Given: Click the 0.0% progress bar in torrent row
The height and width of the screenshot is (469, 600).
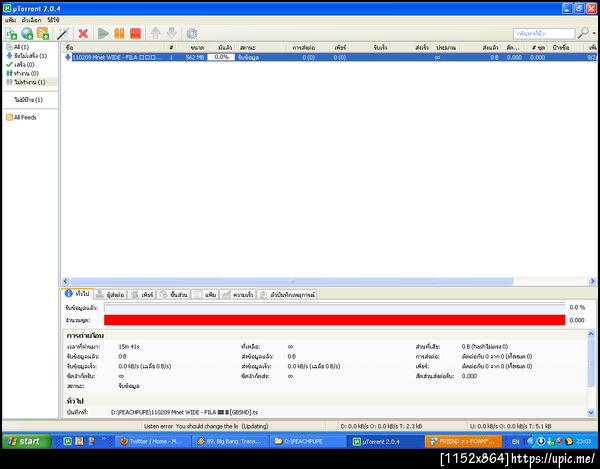Looking at the screenshot, I should pos(221,57).
